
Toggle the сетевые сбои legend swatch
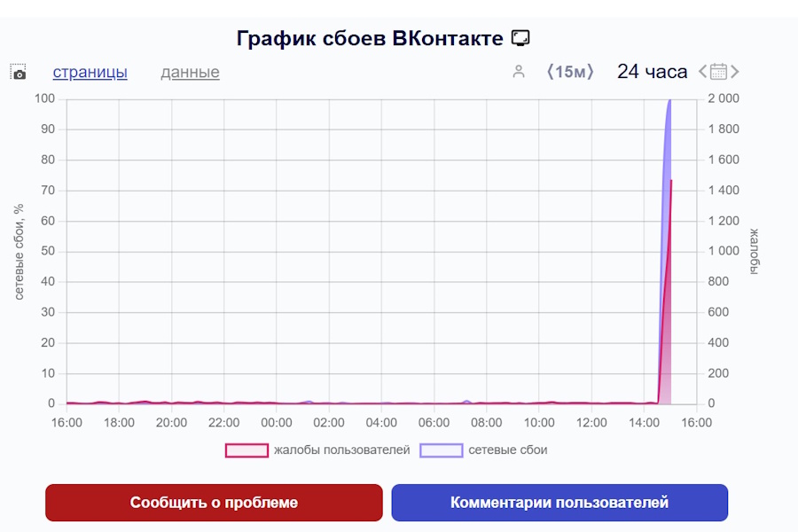click(x=442, y=450)
